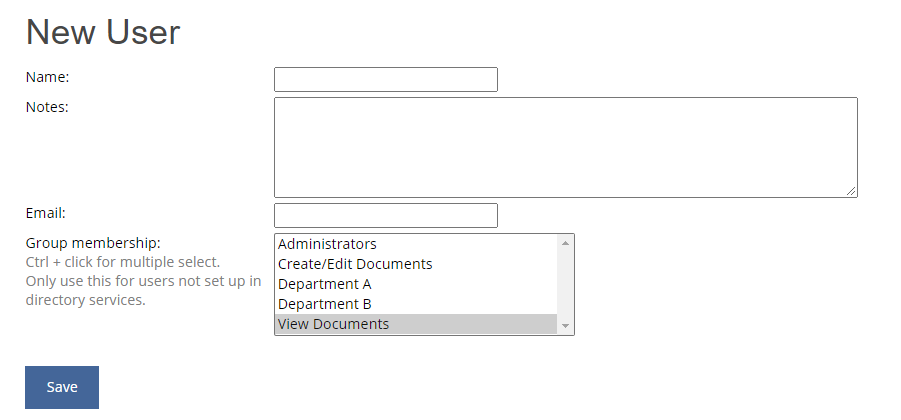Viewport: 901px width, 420px height.
Task: Click the Name label
Action: (x=48, y=77)
